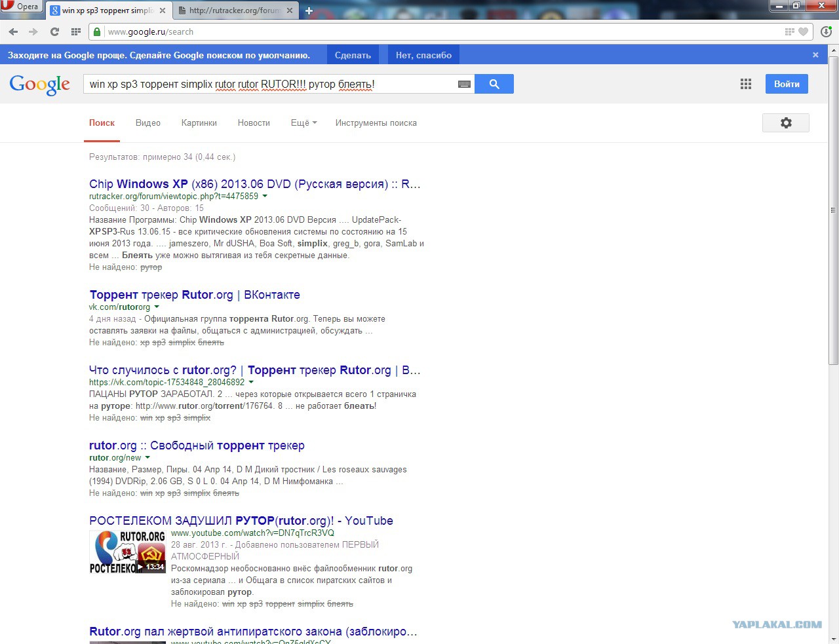The image size is (839, 644).
Task: Open Торрент трекер Rutor.org ВКонтакте result
Action: click(195, 294)
